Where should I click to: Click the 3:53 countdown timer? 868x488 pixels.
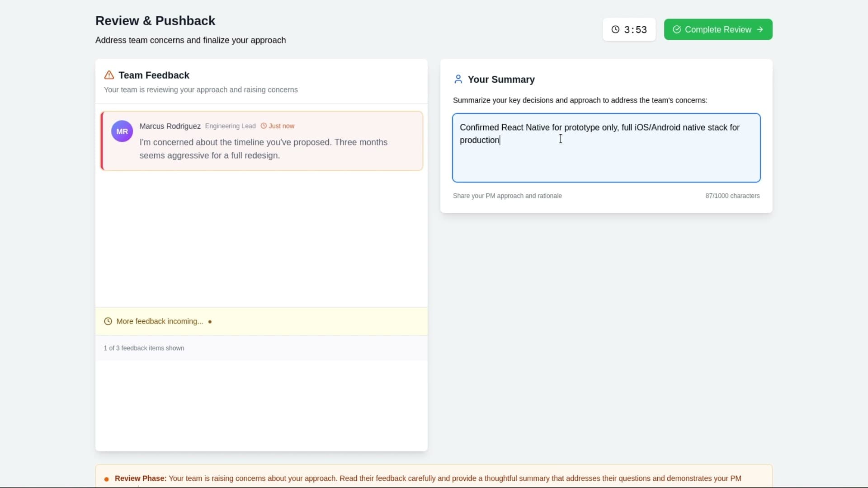[x=634, y=29]
